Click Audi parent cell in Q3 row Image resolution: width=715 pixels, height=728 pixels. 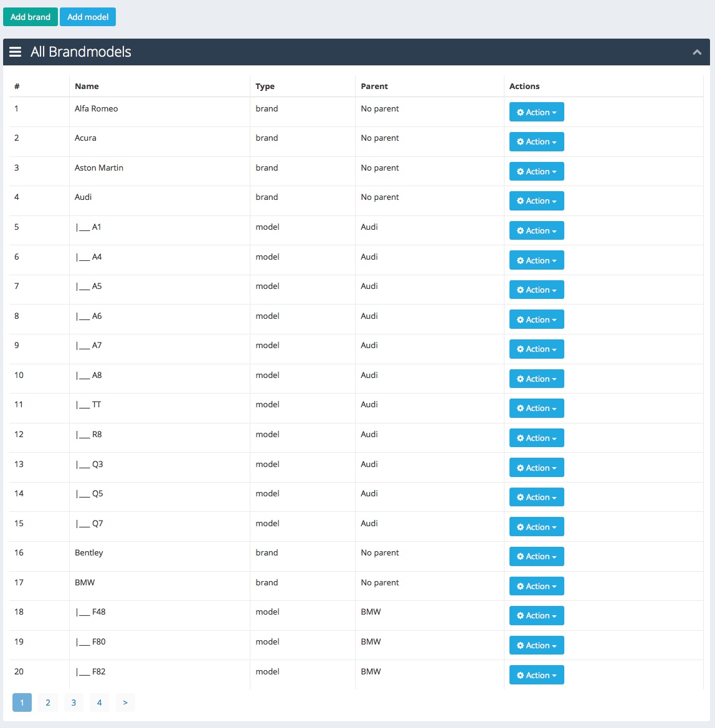pos(430,468)
